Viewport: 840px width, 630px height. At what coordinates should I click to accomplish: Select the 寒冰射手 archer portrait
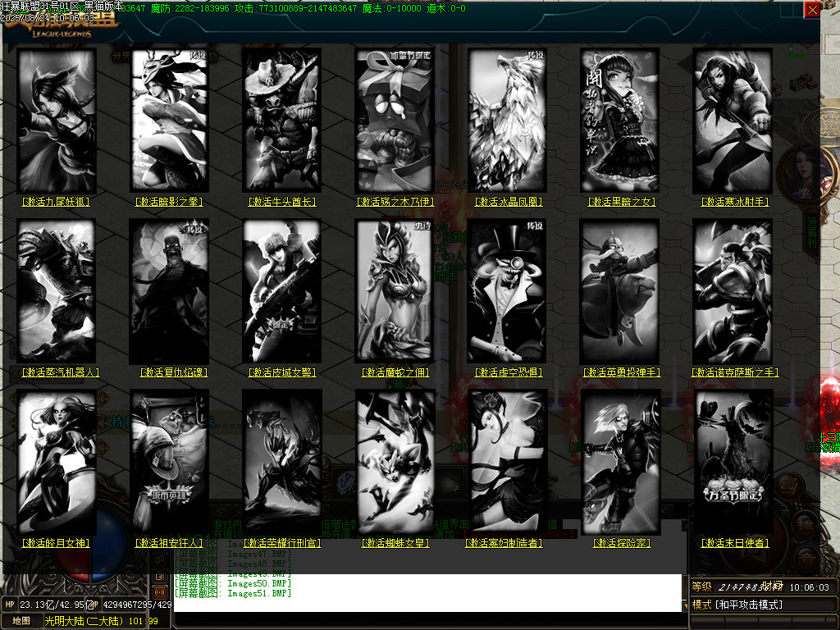[x=733, y=121]
